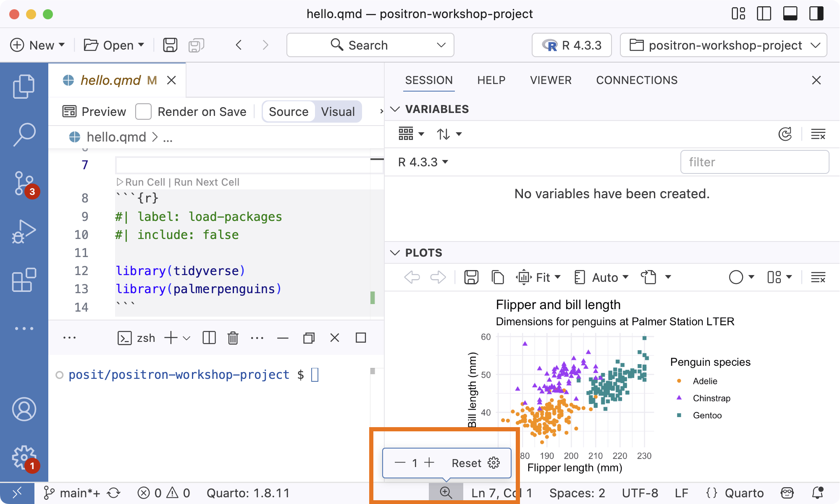Split the zsh terminal

click(x=209, y=338)
